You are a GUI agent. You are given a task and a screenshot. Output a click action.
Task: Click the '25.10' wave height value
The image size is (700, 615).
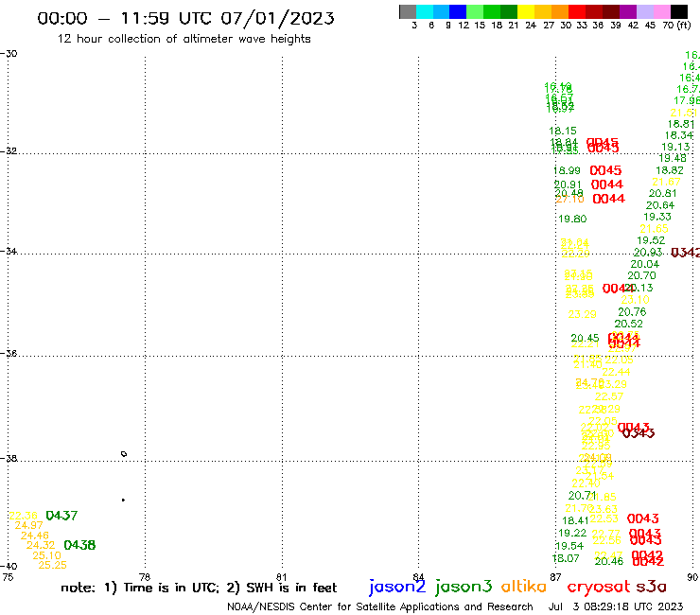coord(46,555)
